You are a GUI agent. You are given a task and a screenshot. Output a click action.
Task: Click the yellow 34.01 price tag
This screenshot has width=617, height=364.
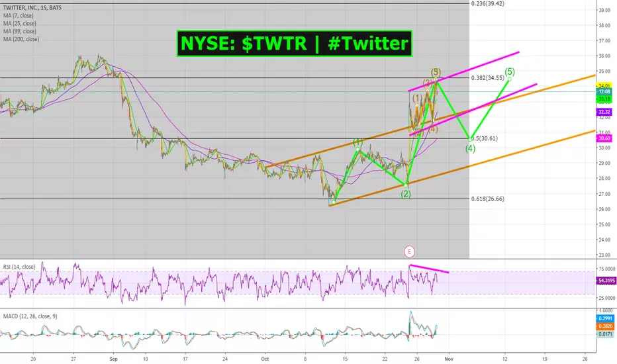pos(604,86)
